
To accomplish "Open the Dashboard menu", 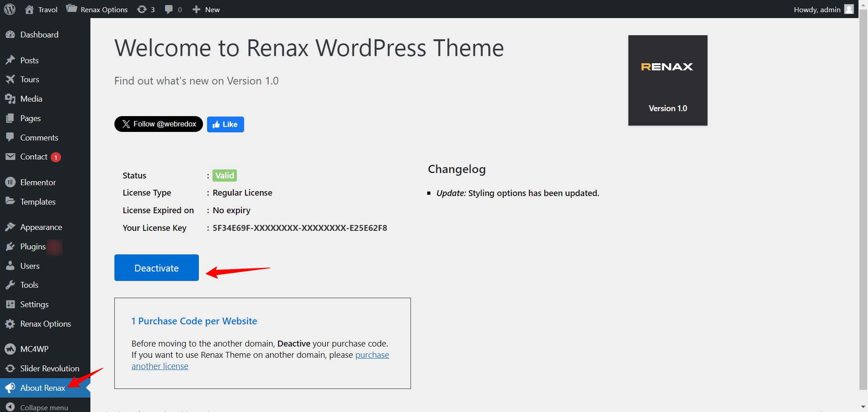I will click(x=45, y=35).
